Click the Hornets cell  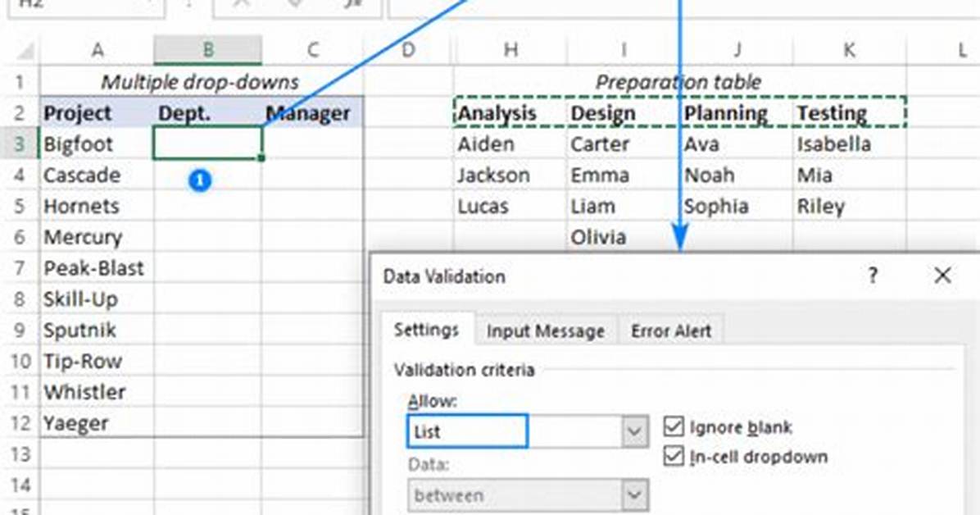97,206
